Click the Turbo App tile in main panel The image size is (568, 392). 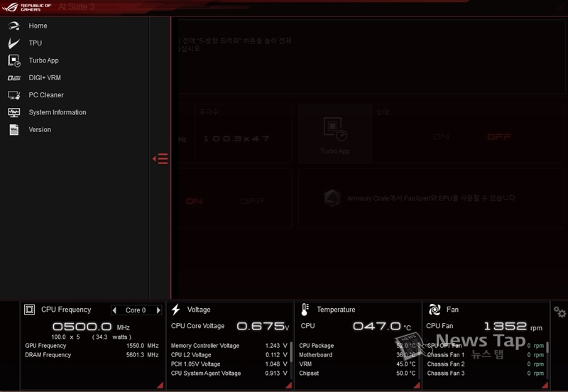[334, 134]
